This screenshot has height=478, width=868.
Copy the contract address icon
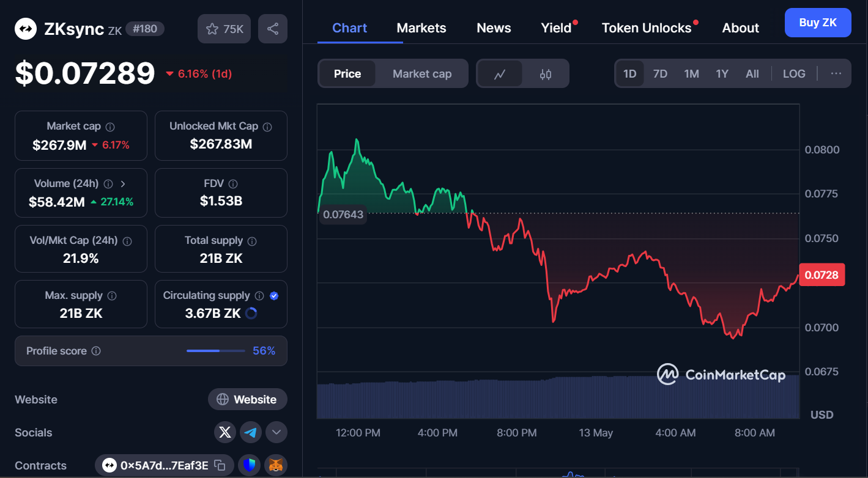[x=220, y=465]
